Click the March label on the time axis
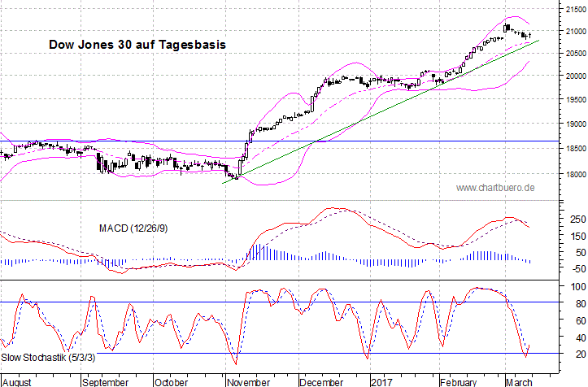Image resolution: width=588 pixels, height=387 pixels. click(x=519, y=382)
